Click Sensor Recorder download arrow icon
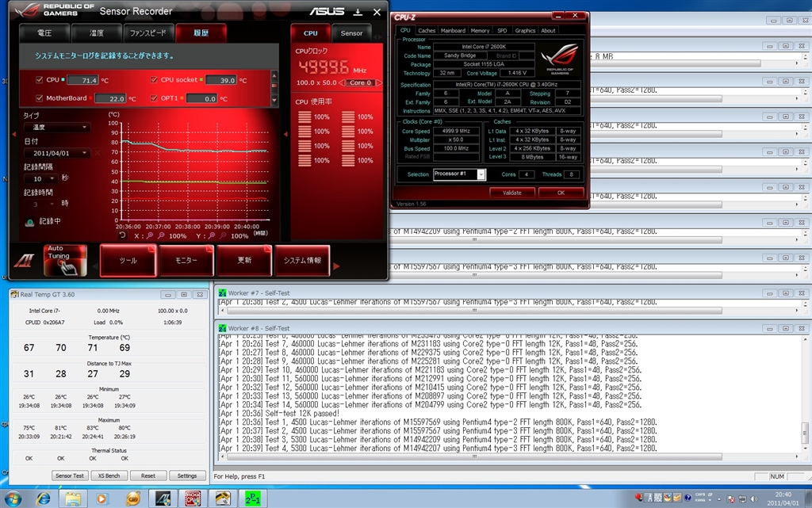Image resolution: width=812 pixels, height=508 pixels. point(358,11)
